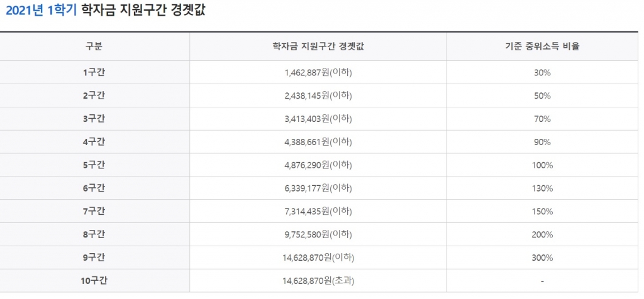The width and height of the screenshot is (644, 299).
Task: Select the '8구간' row label
Action: click(x=94, y=235)
